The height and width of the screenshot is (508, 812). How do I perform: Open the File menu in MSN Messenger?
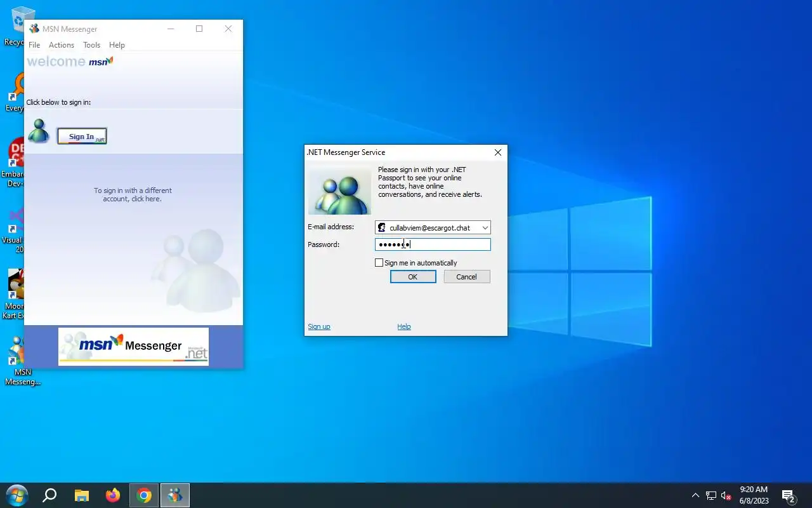(x=34, y=45)
